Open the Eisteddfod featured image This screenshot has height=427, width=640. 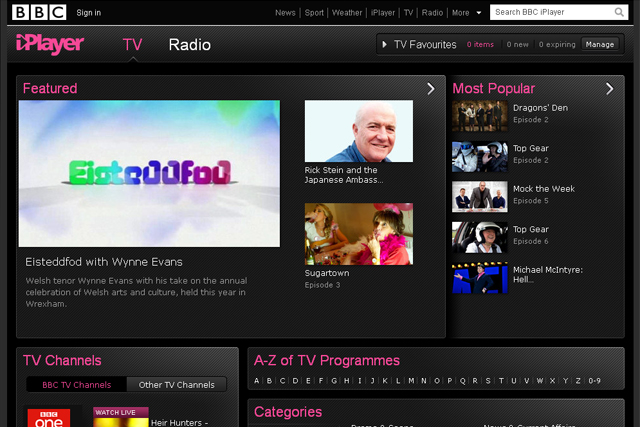pos(149,173)
